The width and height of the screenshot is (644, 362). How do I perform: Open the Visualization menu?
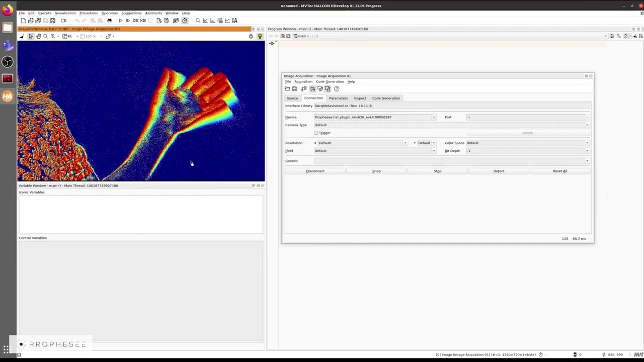click(65, 13)
